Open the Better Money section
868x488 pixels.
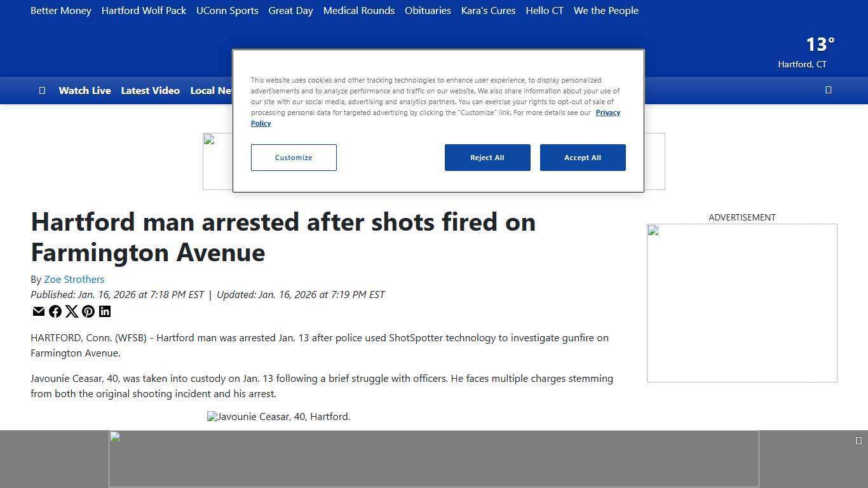(x=61, y=10)
